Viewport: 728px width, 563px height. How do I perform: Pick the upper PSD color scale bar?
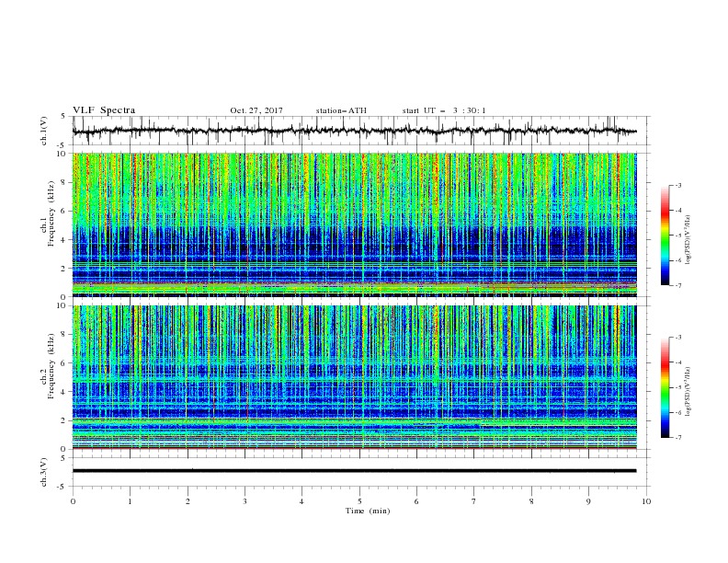(x=665, y=236)
